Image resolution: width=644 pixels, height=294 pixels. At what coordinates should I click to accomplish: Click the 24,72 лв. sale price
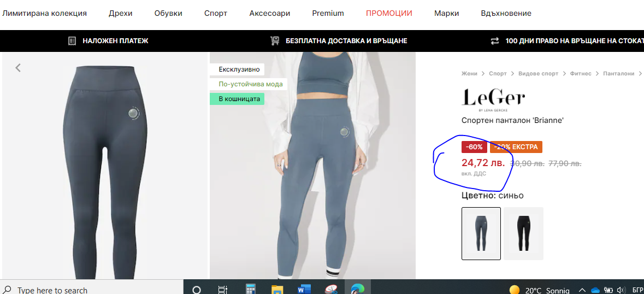483,163
